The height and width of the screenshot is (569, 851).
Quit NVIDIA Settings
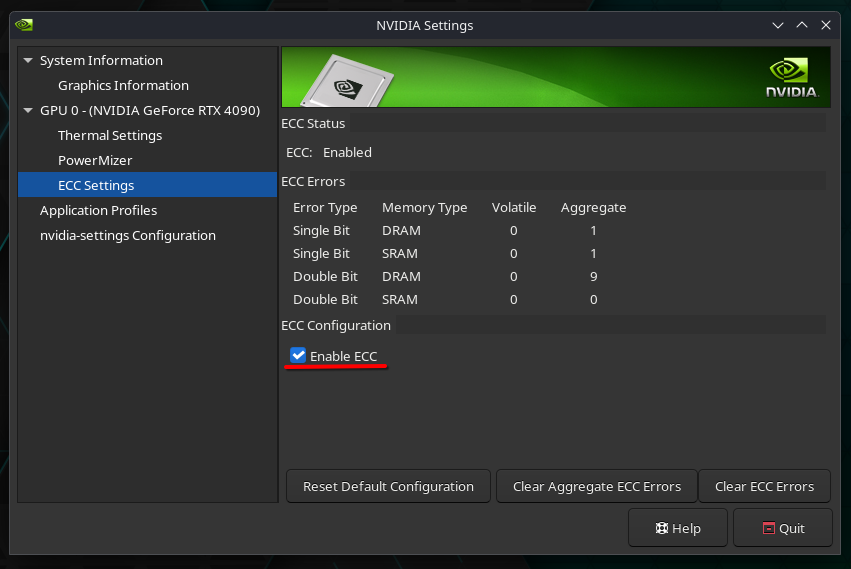tap(783, 528)
